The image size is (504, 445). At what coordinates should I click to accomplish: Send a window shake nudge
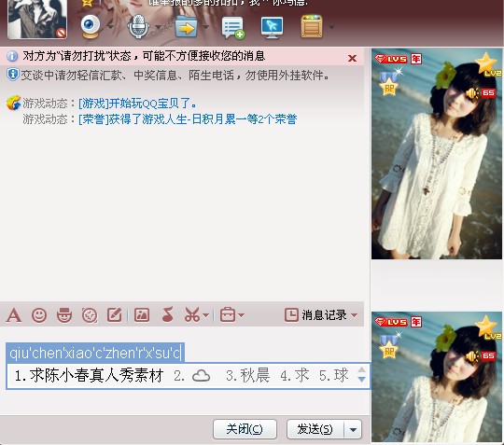pos(90,315)
